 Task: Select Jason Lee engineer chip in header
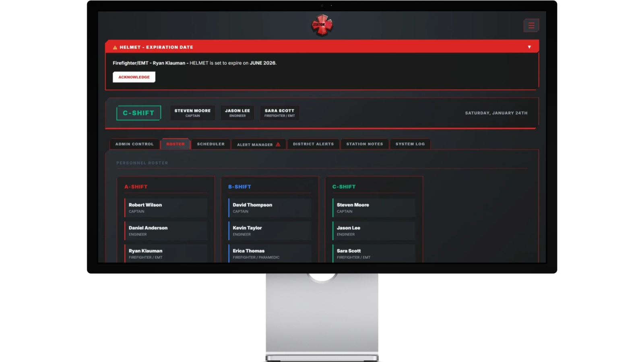pos(237,113)
